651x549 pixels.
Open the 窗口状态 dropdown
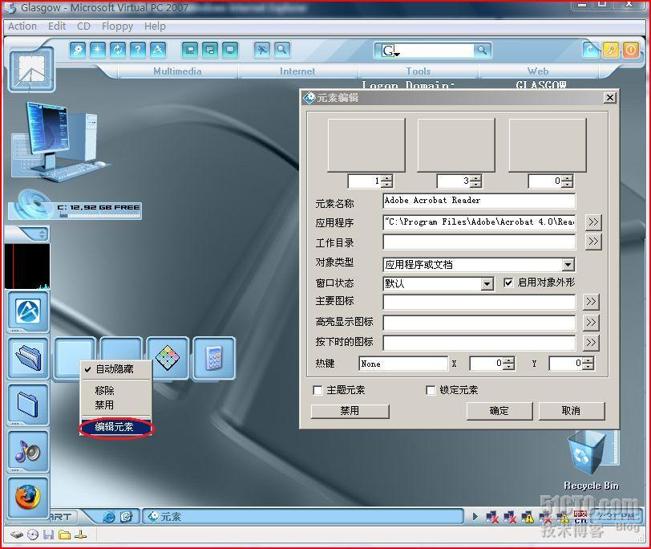[x=487, y=284]
